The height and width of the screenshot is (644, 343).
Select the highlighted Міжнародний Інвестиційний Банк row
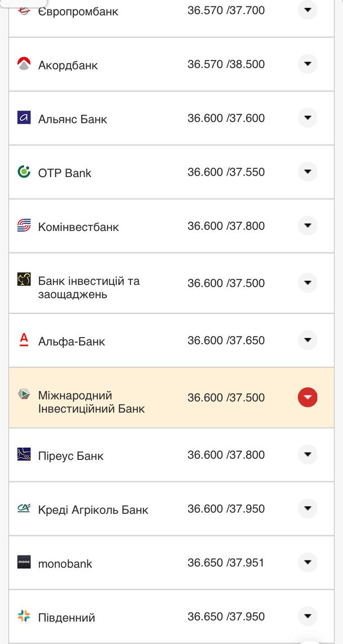pyautogui.click(x=151, y=397)
